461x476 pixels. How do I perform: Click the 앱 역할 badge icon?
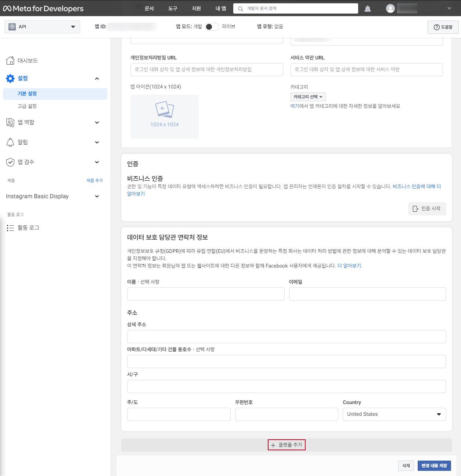click(x=10, y=122)
